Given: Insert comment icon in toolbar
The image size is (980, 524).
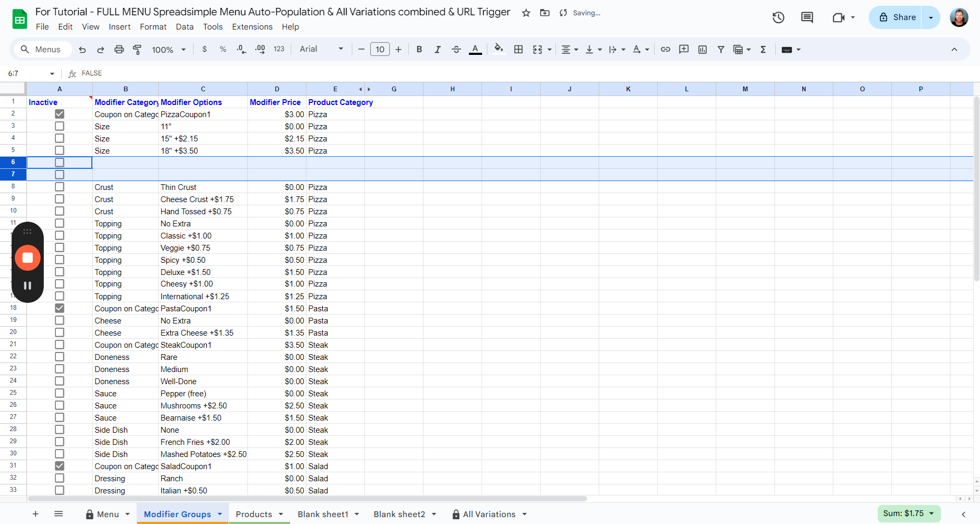Looking at the screenshot, I should [684, 50].
